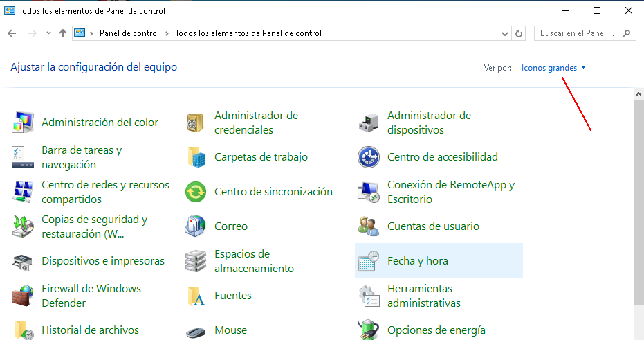Image resolution: width=644 pixels, height=340 pixels.
Task: Click the Herramientas administrativas gear icon
Action: pos(369,295)
